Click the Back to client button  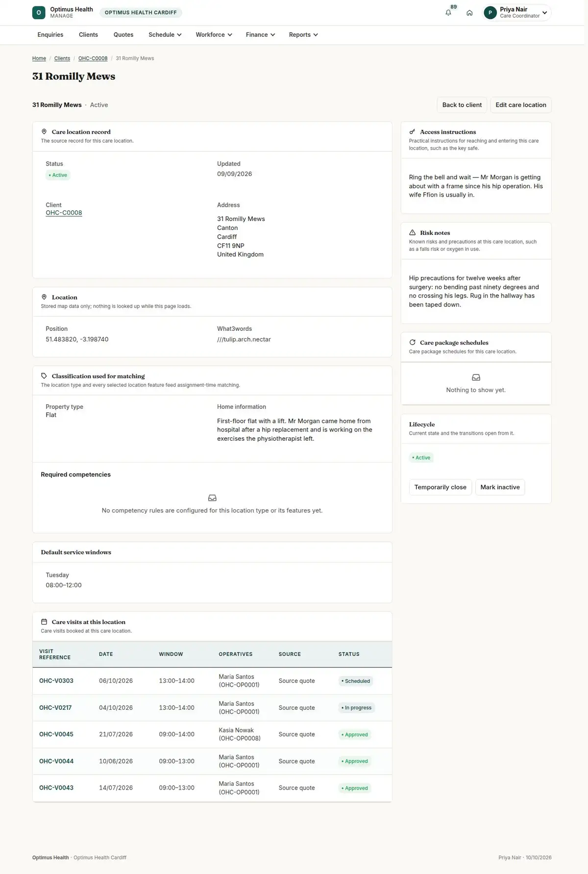click(x=462, y=105)
